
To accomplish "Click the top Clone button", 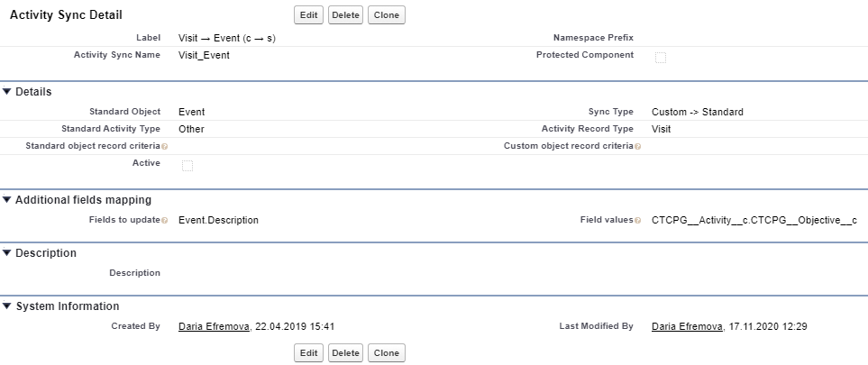I will tap(386, 15).
